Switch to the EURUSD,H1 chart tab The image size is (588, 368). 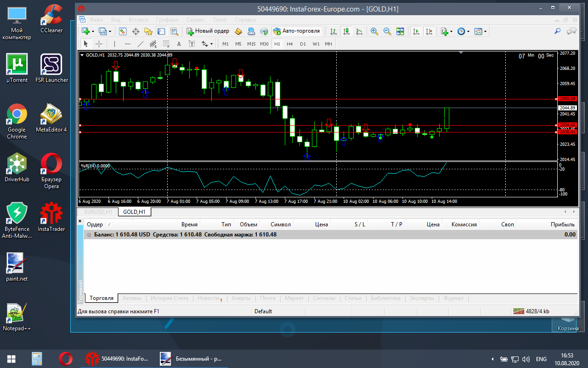[98, 212]
